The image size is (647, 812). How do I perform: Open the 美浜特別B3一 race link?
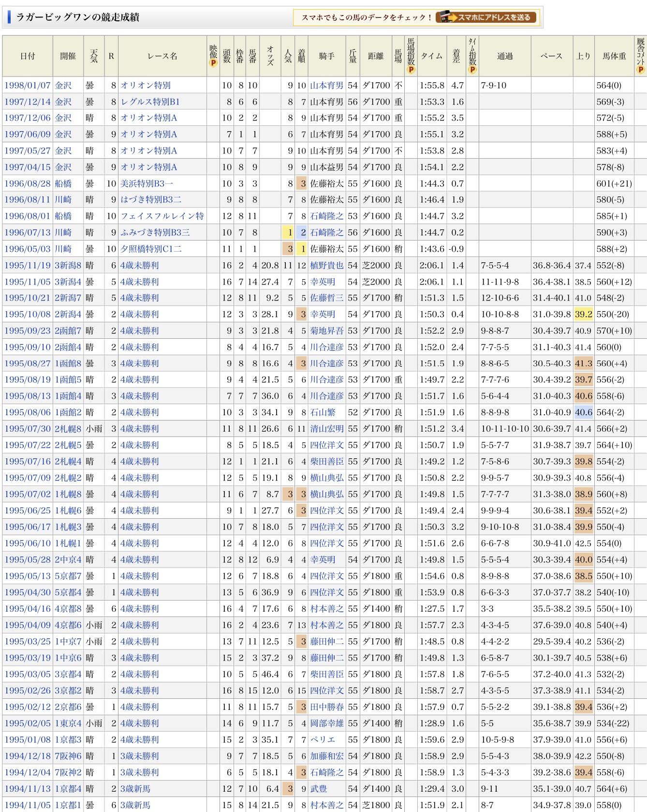point(147,183)
